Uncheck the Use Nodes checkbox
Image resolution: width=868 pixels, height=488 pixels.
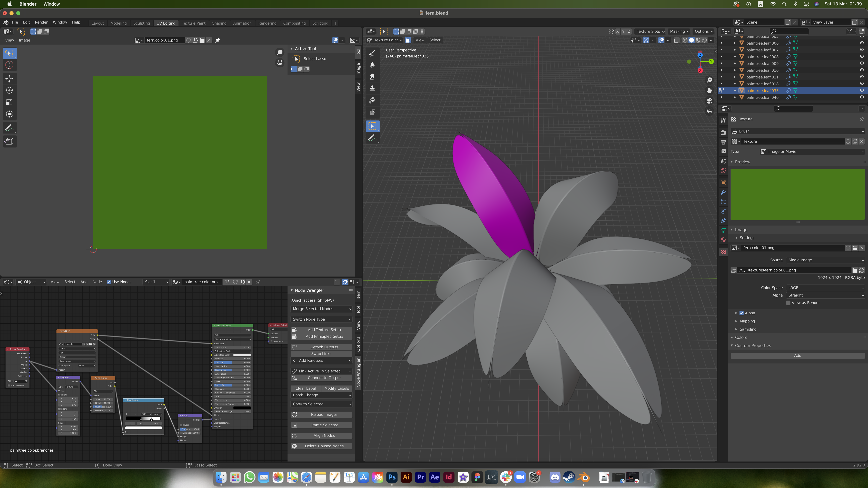pyautogui.click(x=109, y=282)
